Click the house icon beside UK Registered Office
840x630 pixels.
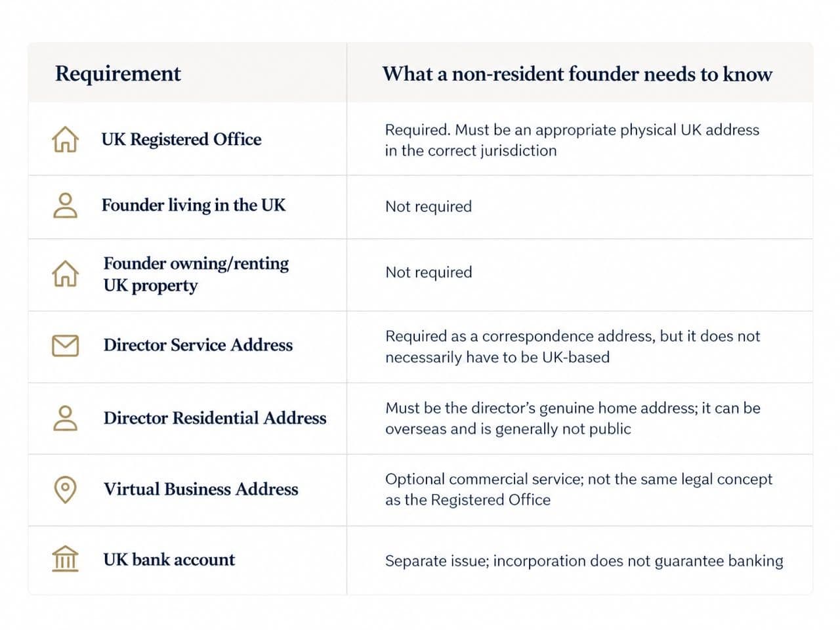65,139
